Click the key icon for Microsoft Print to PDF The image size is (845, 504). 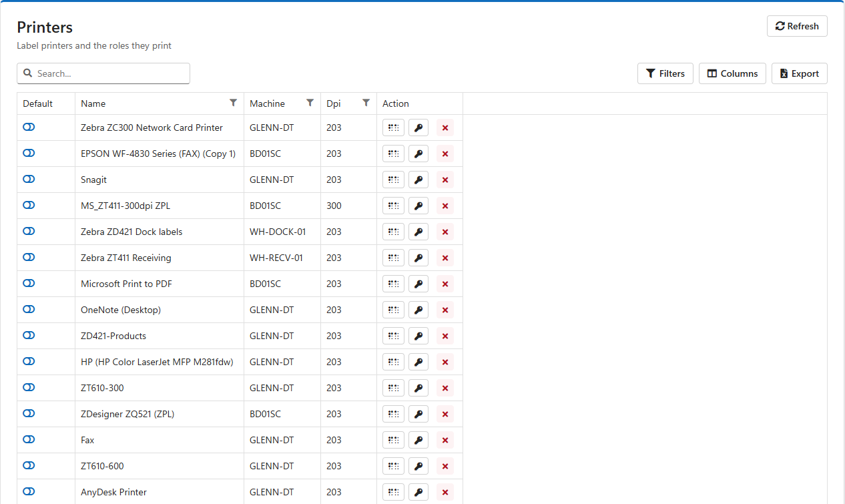(418, 284)
